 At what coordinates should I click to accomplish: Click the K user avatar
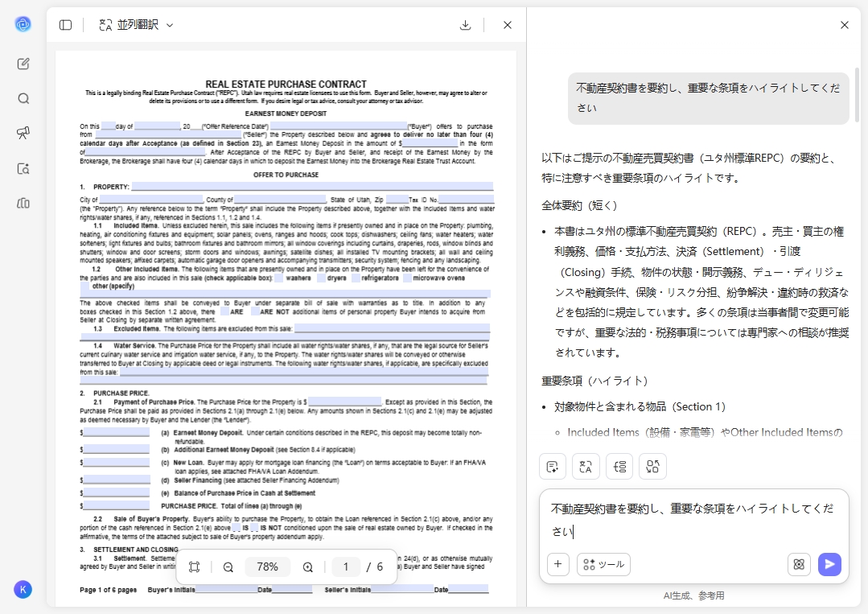point(23,590)
